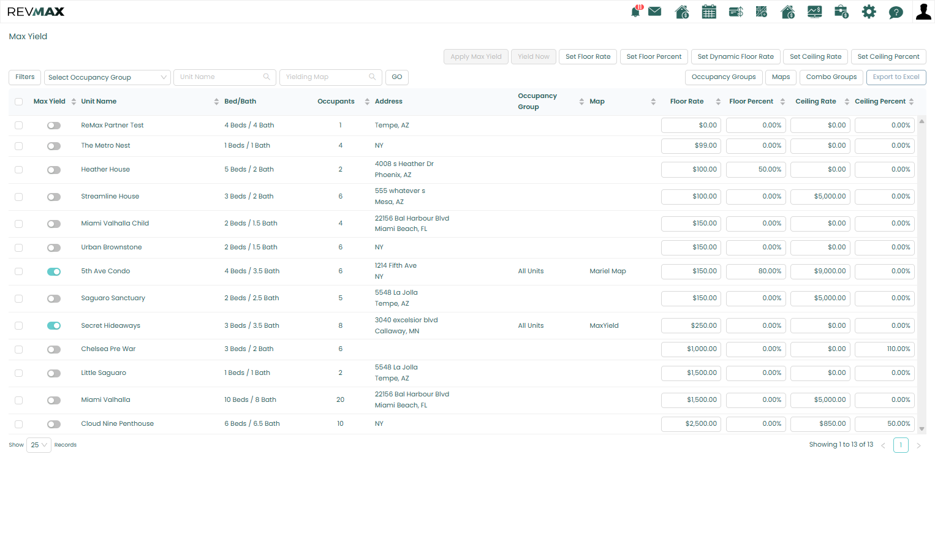Open Combo Groups
Viewport: 935px width, 560px height.
pos(831,77)
